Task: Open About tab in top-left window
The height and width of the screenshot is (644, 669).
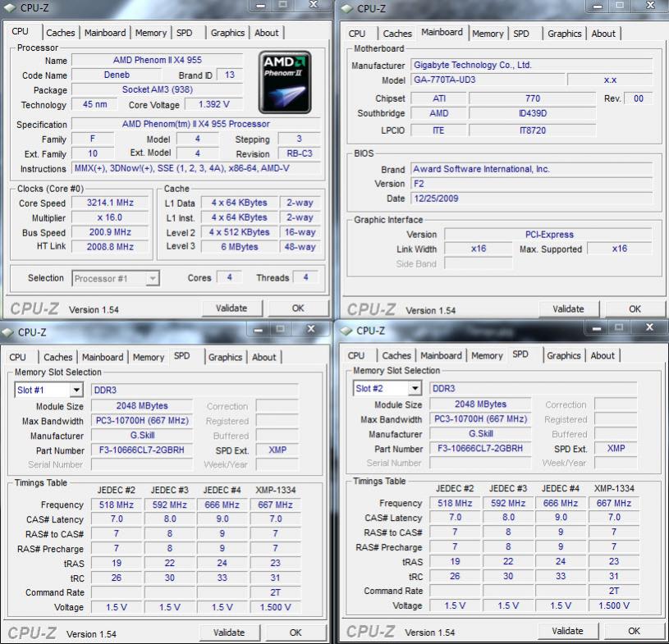Action: [x=266, y=33]
